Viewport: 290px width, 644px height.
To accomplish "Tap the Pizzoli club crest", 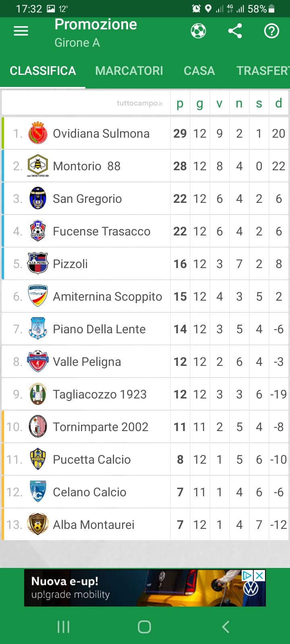I will (x=38, y=264).
